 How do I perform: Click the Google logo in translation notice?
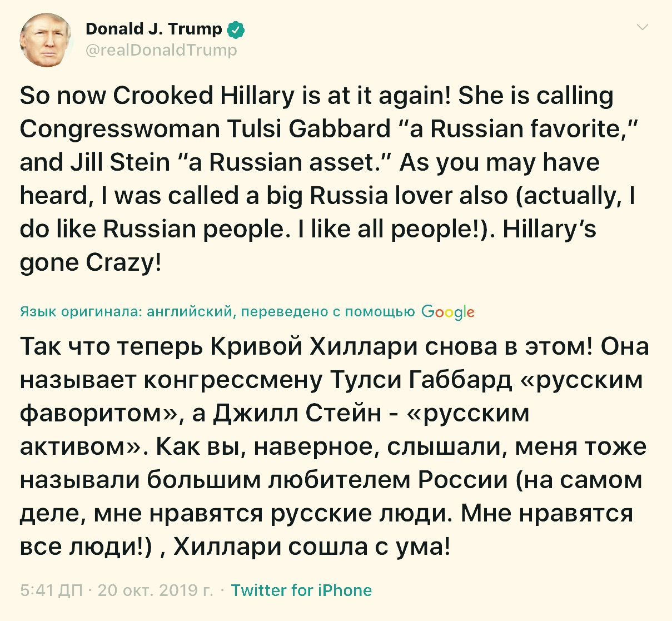[x=448, y=312]
